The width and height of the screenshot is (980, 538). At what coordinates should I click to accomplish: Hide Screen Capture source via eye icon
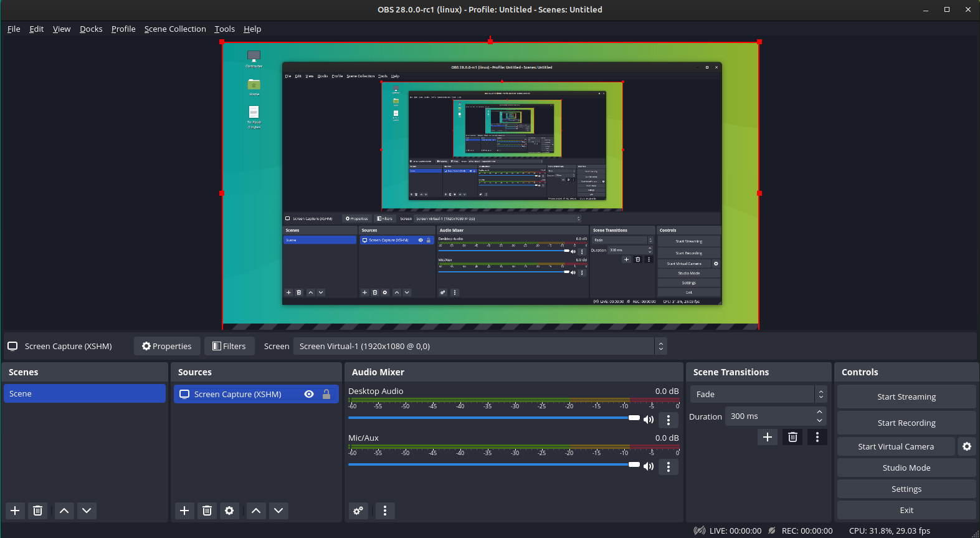click(x=309, y=394)
